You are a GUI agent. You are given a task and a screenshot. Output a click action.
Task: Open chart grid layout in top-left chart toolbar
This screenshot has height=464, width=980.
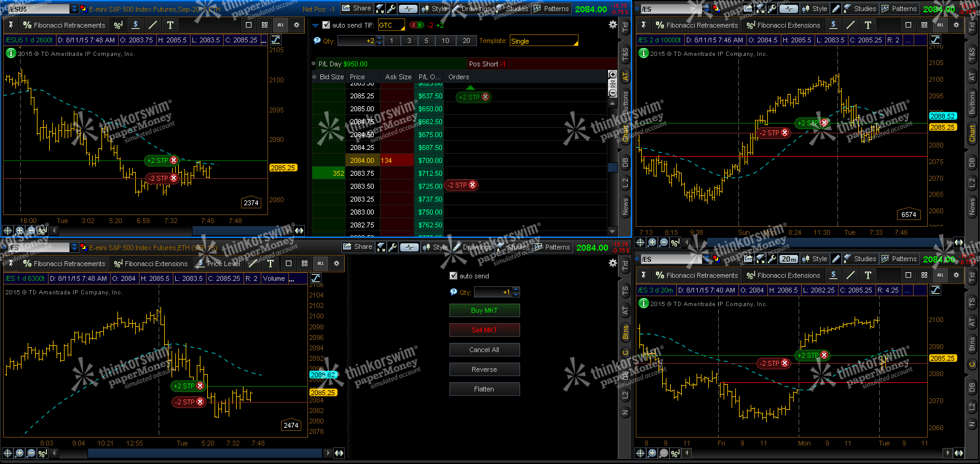click(264, 25)
